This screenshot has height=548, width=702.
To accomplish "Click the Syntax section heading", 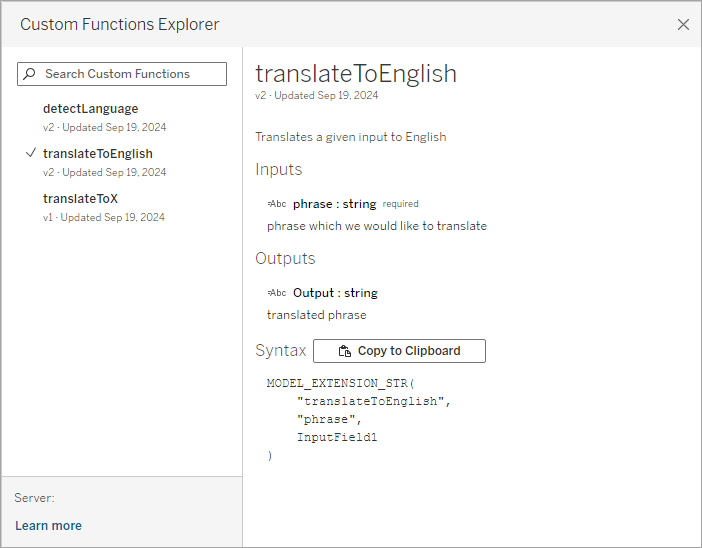I will (281, 351).
